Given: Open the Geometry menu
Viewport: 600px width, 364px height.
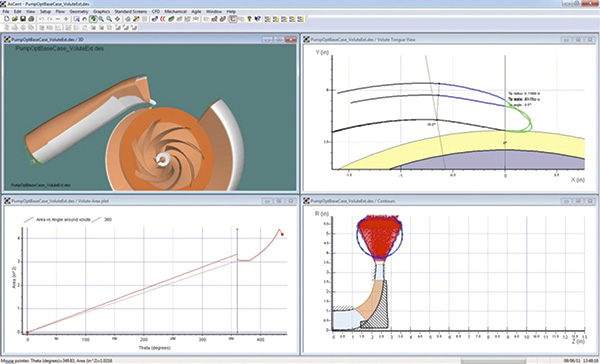Looking at the screenshot, I should 79,11.
